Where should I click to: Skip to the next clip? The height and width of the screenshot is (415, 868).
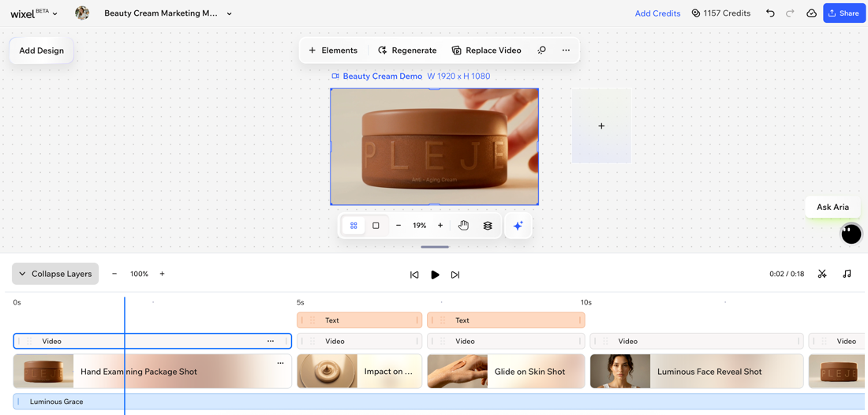pyautogui.click(x=455, y=275)
